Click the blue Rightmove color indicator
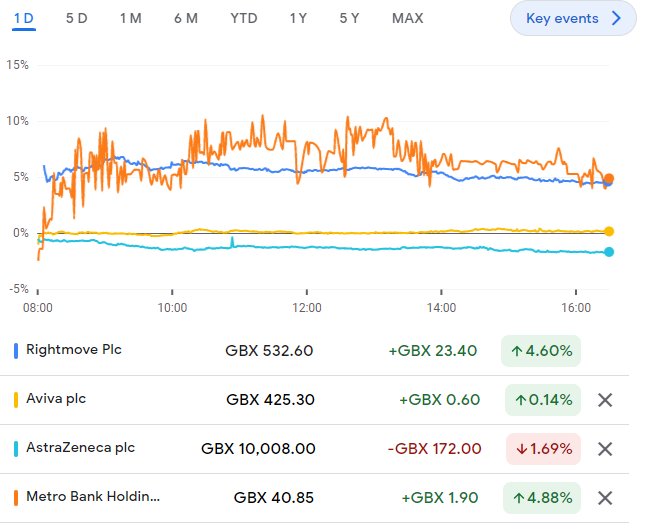The width and height of the screenshot is (651, 525). [x=16, y=351]
